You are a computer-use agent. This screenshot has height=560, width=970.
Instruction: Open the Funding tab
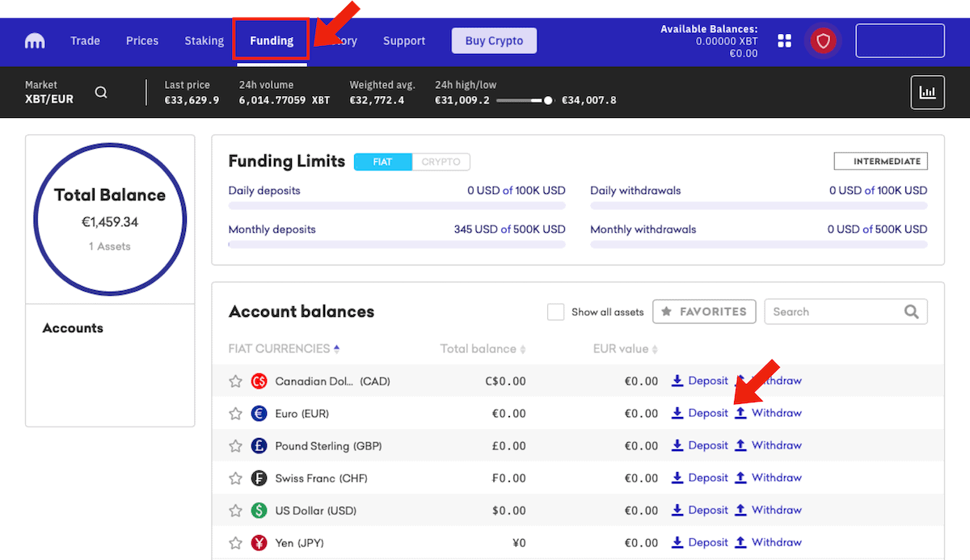[271, 40]
